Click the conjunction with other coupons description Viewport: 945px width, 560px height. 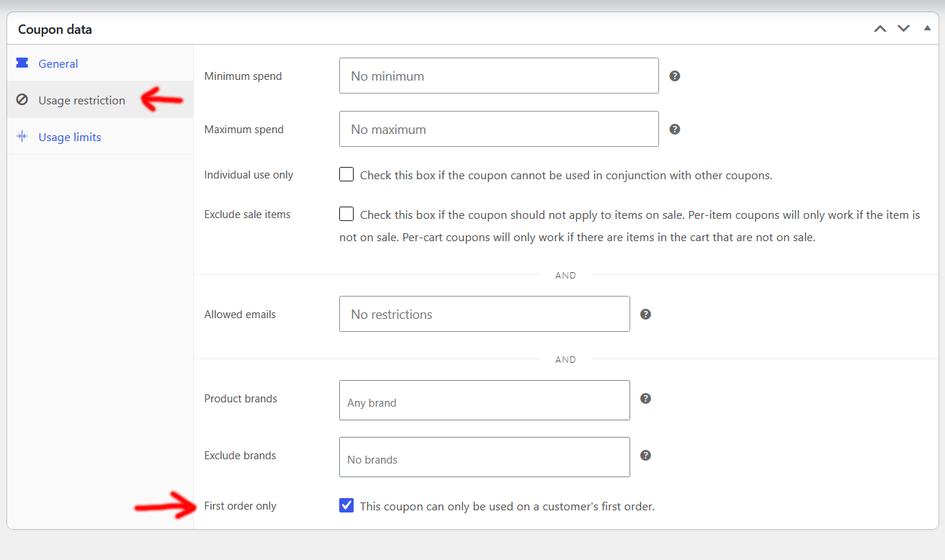566,175
